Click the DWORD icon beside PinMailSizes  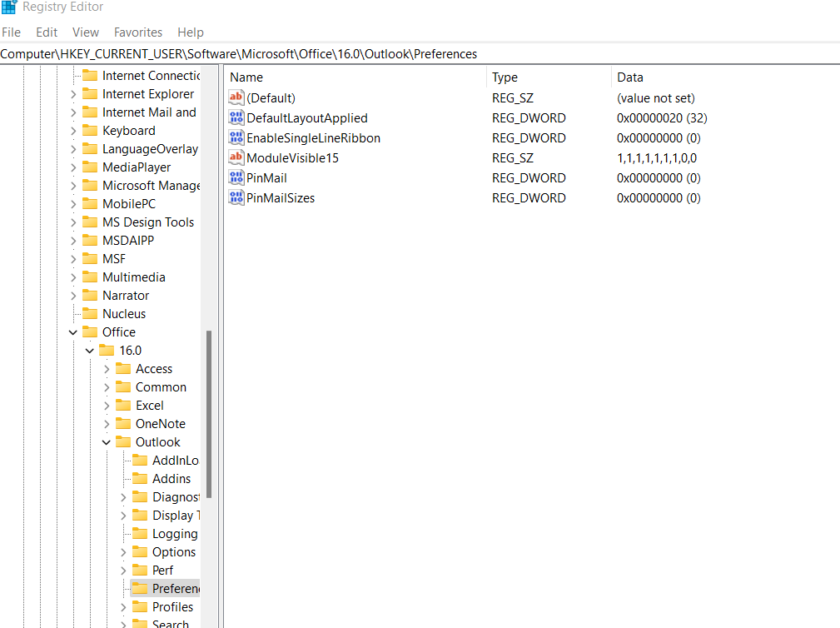tap(236, 197)
